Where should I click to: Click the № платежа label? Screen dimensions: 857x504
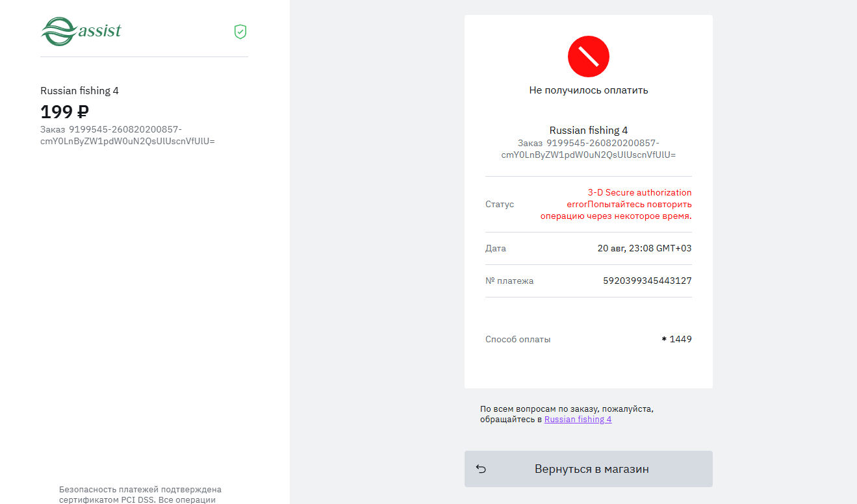click(x=509, y=281)
